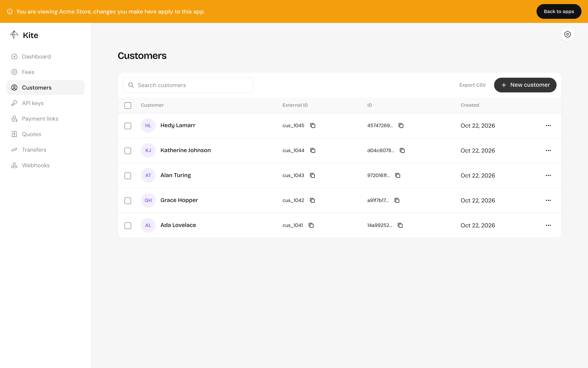Open Webhooks in the sidebar
This screenshot has height=368, width=588.
point(46,165)
